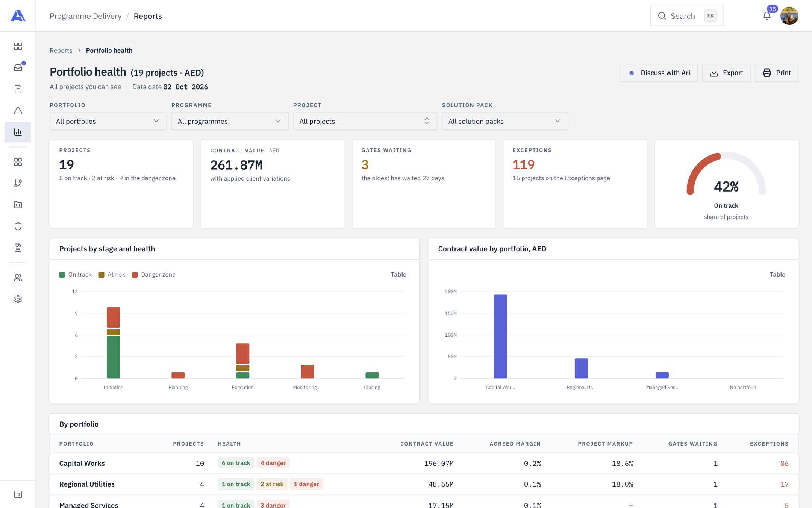This screenshot has width=812, height=508.
Task: Open the settings gear icon in sidebar
Action: click(x=18, y=299)
